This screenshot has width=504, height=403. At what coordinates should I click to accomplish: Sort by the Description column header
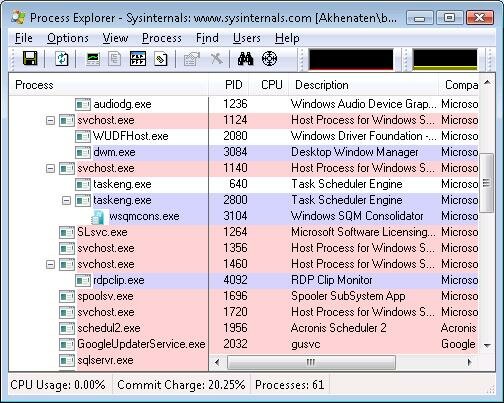pyautogui.click(x=363, y=85)
